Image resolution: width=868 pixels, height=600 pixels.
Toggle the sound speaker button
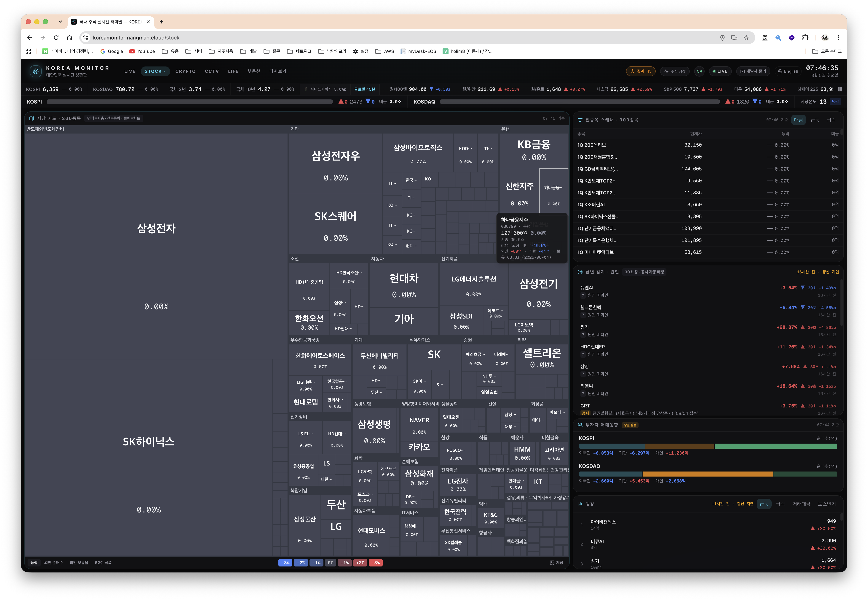point(699,71)
